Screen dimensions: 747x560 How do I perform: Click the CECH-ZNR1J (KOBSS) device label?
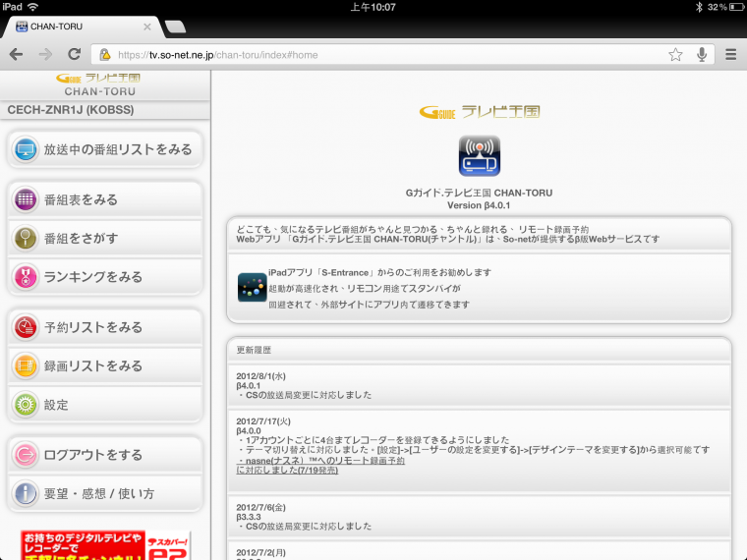click(x=71, y=110)
